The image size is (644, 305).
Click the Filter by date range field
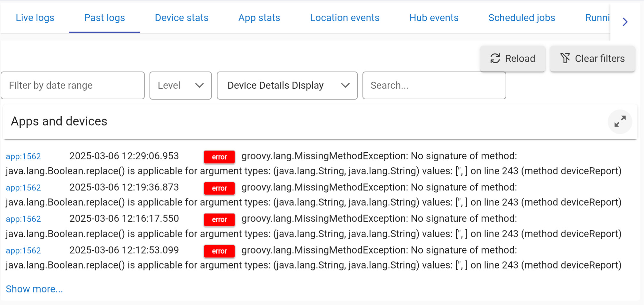[x=73, y=85]
